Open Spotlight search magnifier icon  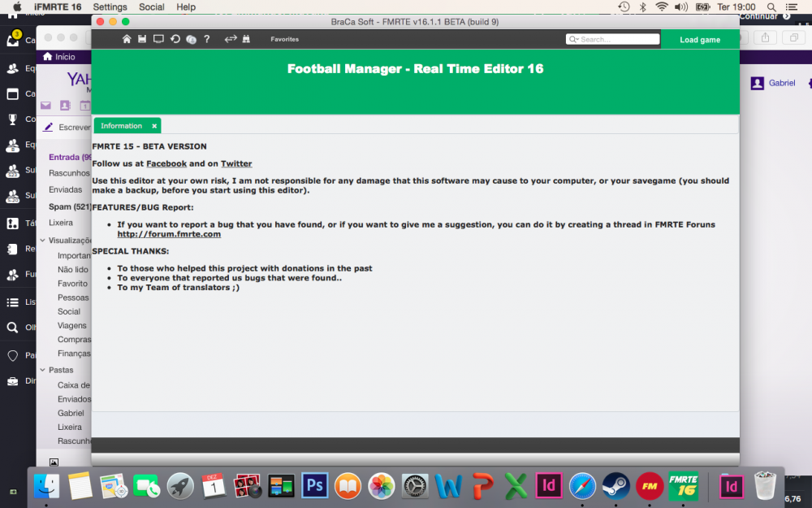click(x=771, y=7)
